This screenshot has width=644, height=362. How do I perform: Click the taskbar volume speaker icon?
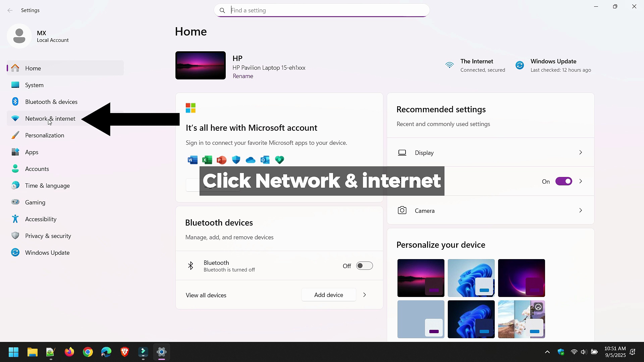pos(584,352)
